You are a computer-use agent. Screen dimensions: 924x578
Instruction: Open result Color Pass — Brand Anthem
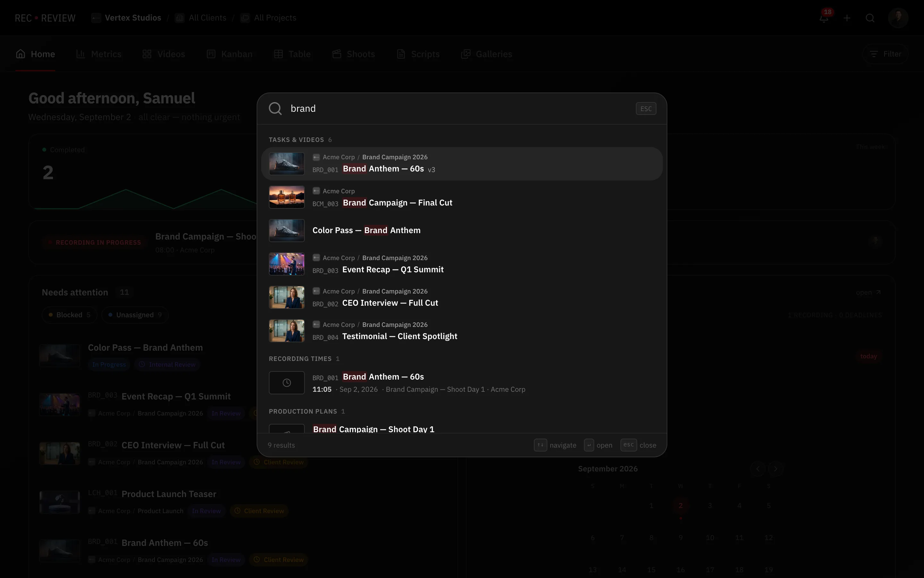click(x=462, y=231)
